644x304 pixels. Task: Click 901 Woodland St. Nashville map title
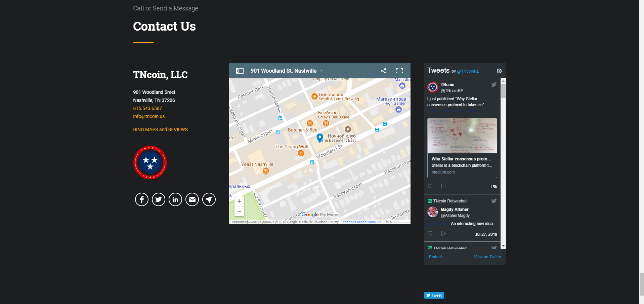pyautogui.click(x=284, y=71)
